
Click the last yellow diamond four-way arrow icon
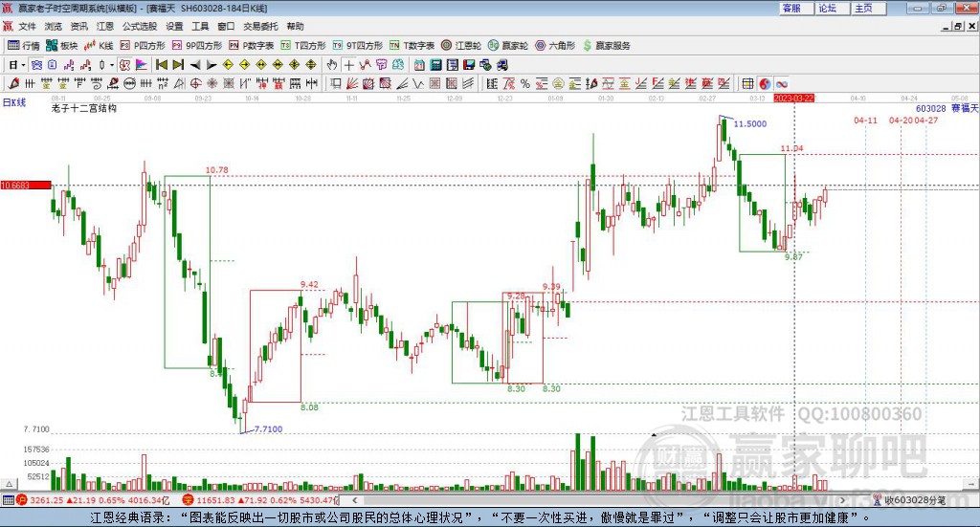tap(311, 65)
